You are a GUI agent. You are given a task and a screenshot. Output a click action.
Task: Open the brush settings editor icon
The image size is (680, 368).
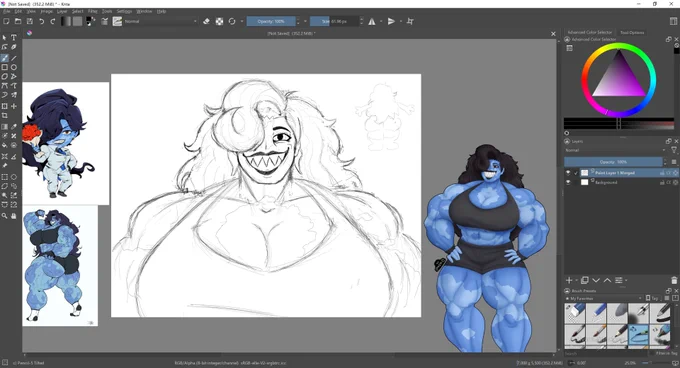click(x=105, y=21)
